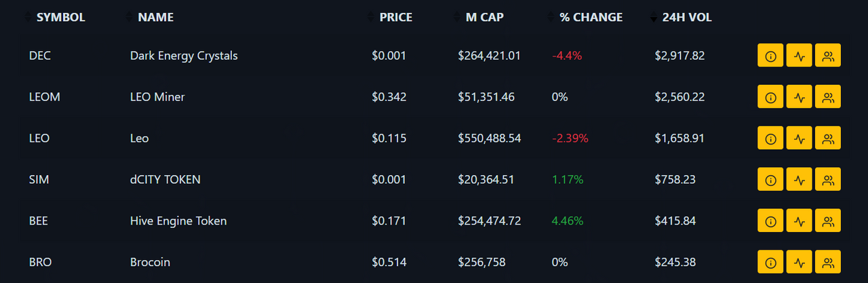Open info icon in the Leo row

tap(770, 138)
